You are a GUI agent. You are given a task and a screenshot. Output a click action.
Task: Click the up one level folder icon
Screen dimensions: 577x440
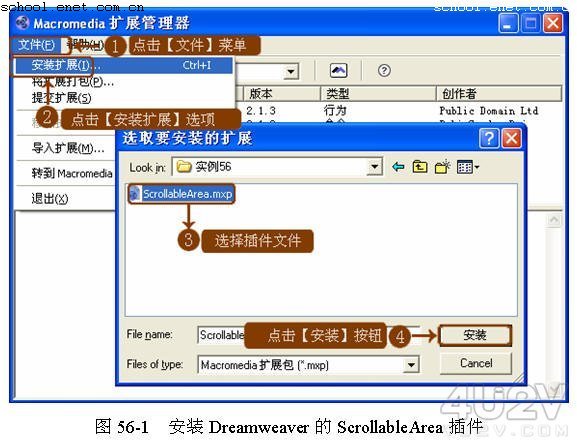click(420, 167)
